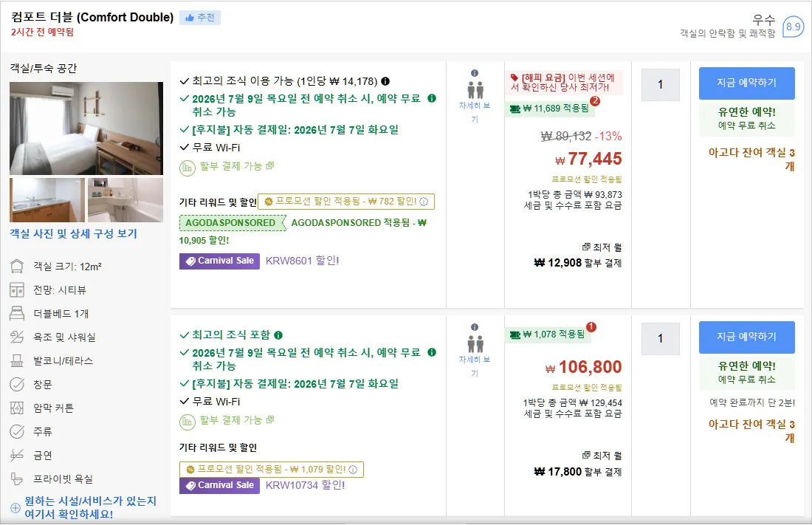812x525 pixels.
Task: Click second offer's installment payment icon
Action: 187,422
